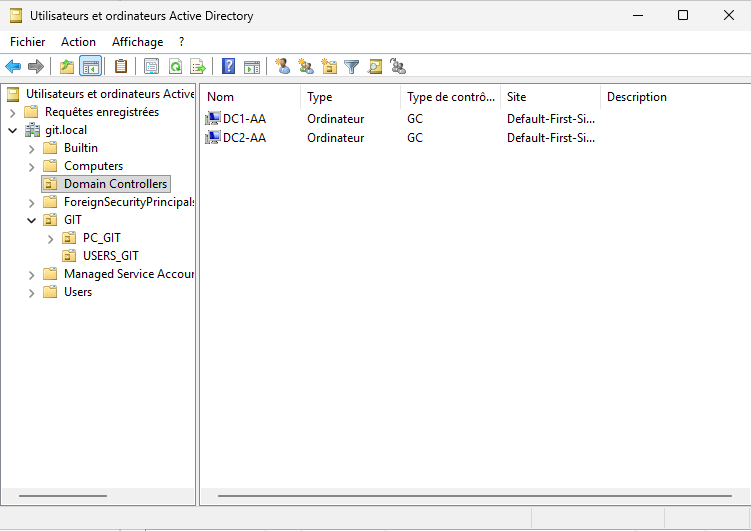Click the application icon in title bar
Image resolution: width=751 pixels, height=531 pixels.
point(16,16)
